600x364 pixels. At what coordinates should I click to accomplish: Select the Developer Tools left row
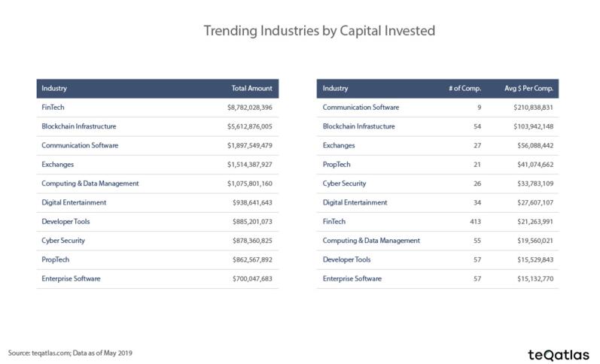(157, 222)
